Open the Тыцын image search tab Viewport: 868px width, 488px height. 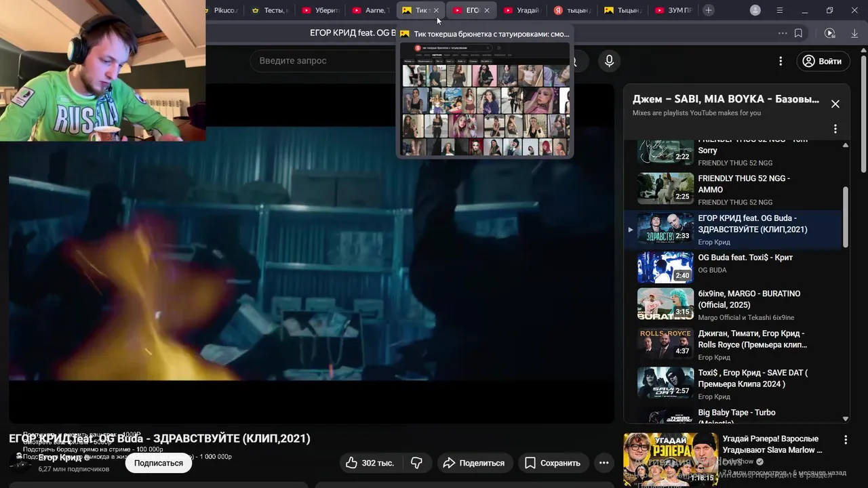pos(623,10)
